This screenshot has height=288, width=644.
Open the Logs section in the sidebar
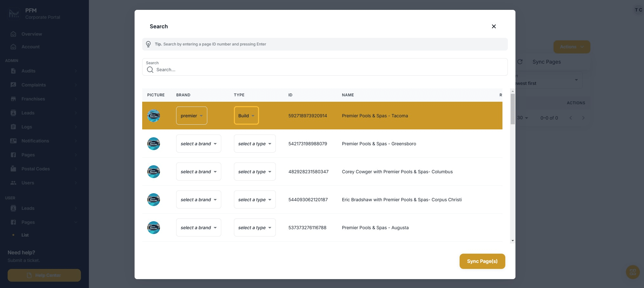(x=27, y=127)
